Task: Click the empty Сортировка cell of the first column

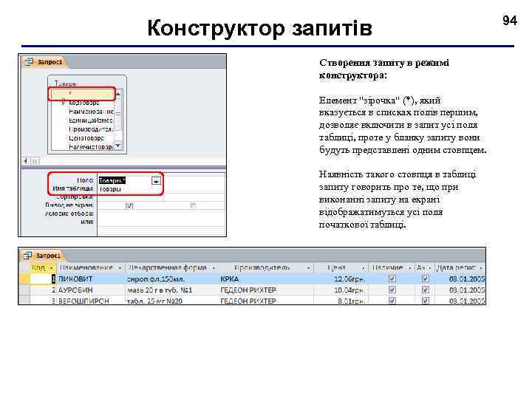Action: (x=129, y=197)
